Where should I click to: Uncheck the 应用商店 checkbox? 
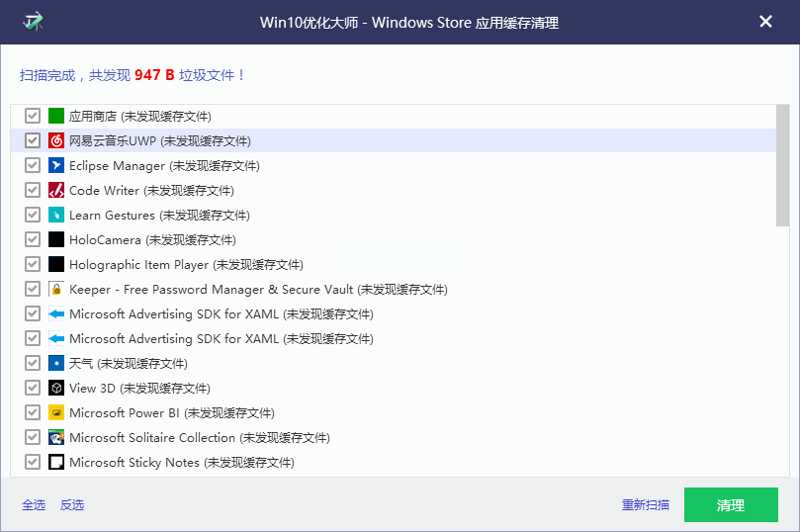pyautogui.click(x=33, y=116)
